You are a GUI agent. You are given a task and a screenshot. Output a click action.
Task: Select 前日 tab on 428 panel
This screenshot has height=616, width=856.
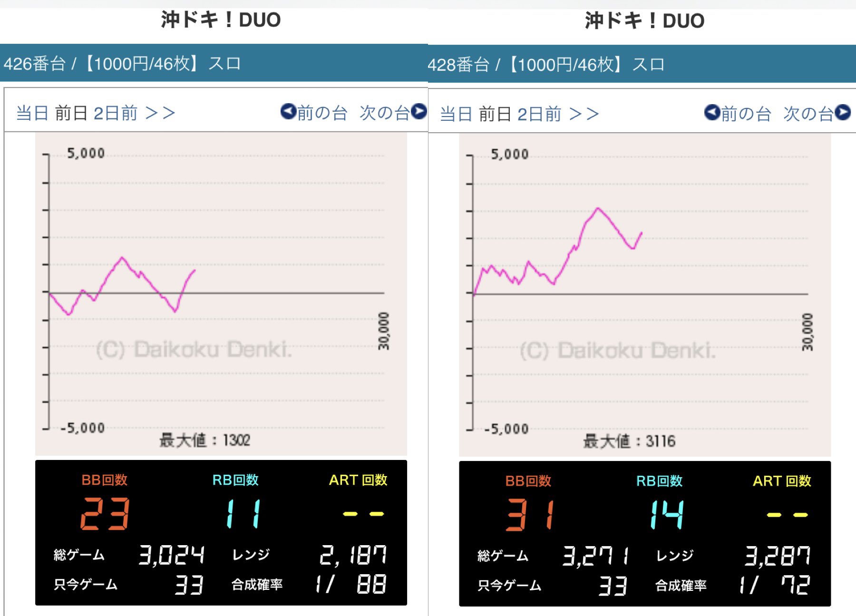[x=495, y=114]
